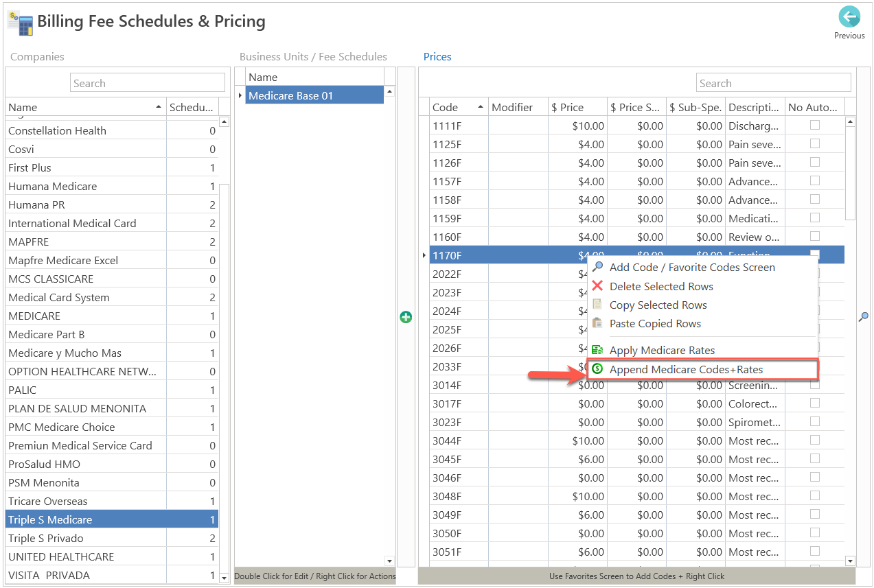Click the $10.00 price for code 3048F
Viewport: 874px width, 588px height.
click(x=577, y=496)
